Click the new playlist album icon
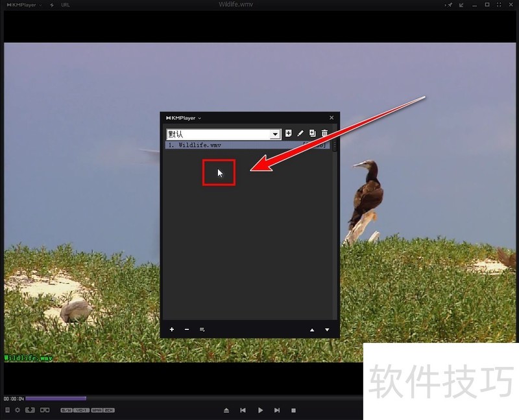Viewport: 519px width, 420px height. pyautogui.click(x=289, y=134)
